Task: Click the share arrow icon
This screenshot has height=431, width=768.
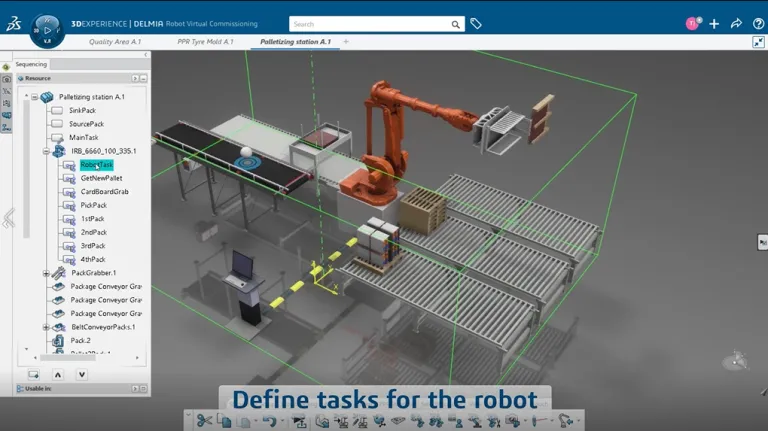Action: coord(736,24)
